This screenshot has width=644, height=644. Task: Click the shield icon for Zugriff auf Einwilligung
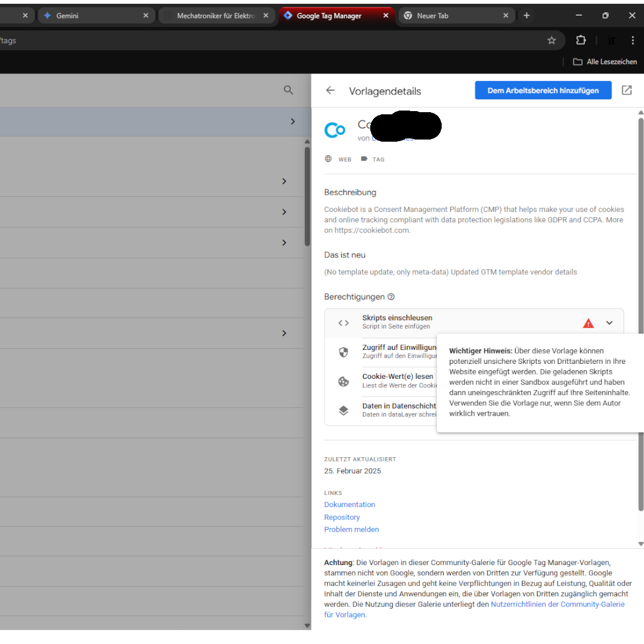tap(343, 352)
